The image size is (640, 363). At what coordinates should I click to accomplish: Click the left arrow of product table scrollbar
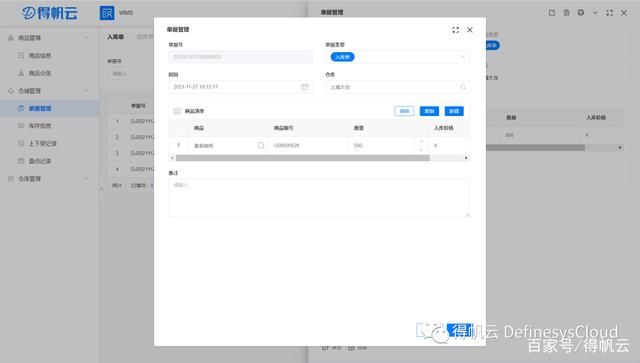click(x=172, y=158)
